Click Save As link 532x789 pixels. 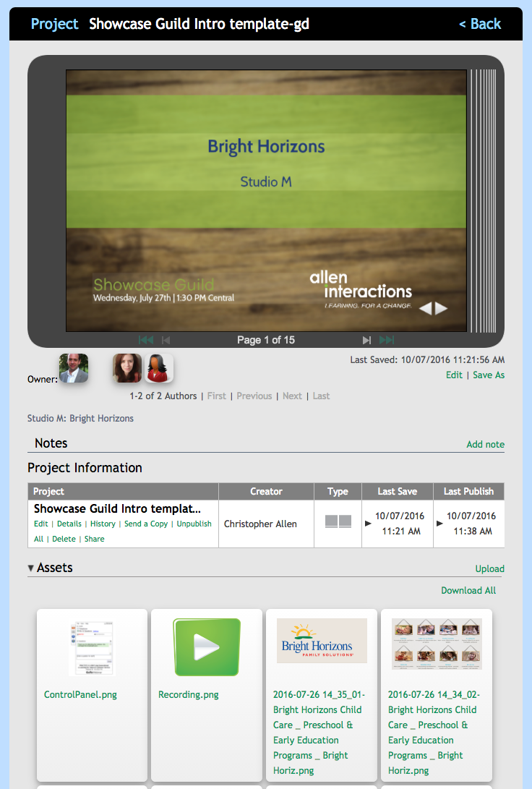point(488,375)
